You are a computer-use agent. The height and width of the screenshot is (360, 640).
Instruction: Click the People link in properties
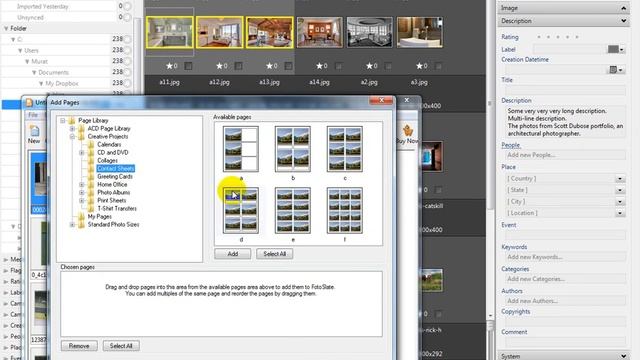[x=511, y=145]
